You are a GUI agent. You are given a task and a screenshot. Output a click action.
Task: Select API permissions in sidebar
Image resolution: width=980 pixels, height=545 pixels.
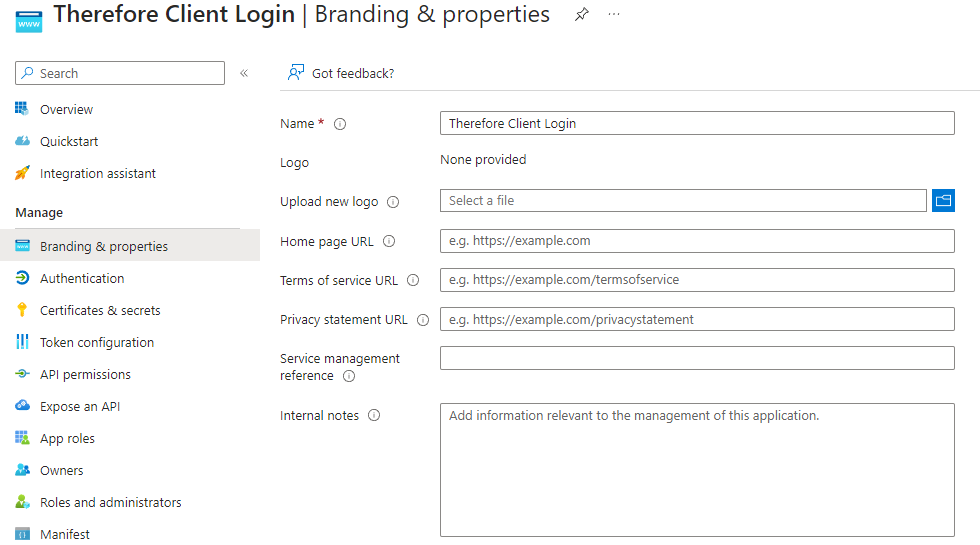[85, 375]
